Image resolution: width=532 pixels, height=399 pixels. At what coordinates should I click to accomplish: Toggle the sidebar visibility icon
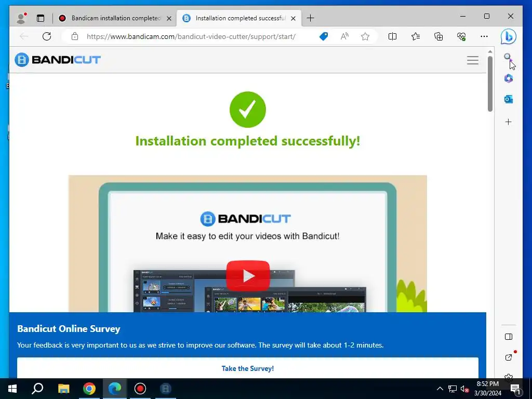tap(508, 337)
